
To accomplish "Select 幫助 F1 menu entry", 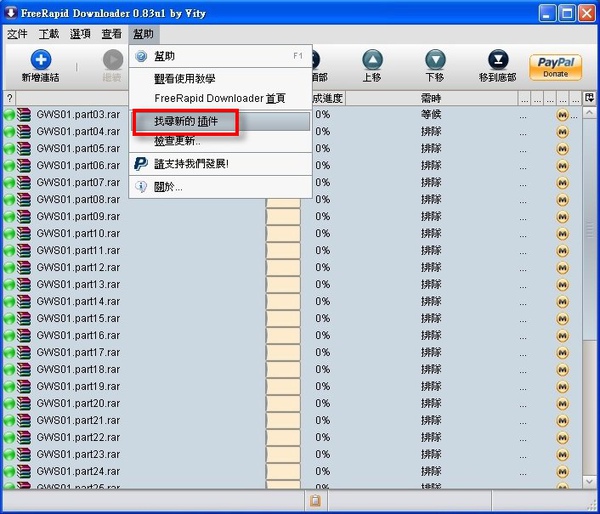I will [x=220, y=56].
